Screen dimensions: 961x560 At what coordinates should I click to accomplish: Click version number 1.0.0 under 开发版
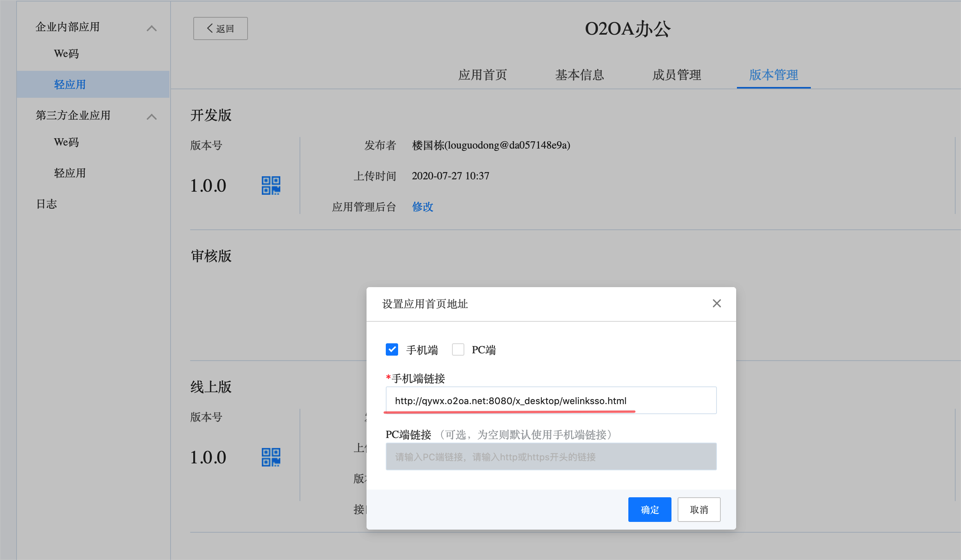(208, 186)
